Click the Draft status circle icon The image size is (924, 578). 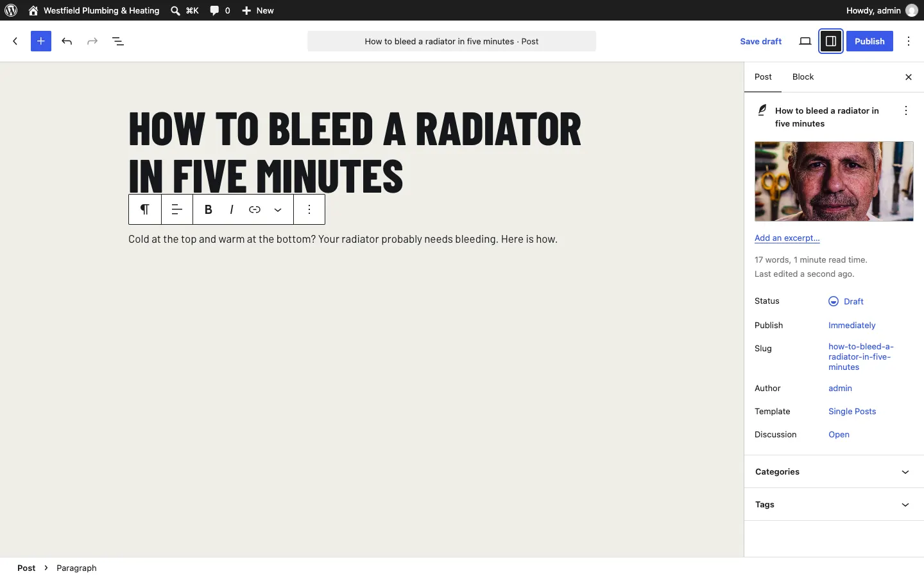(834, 301)
